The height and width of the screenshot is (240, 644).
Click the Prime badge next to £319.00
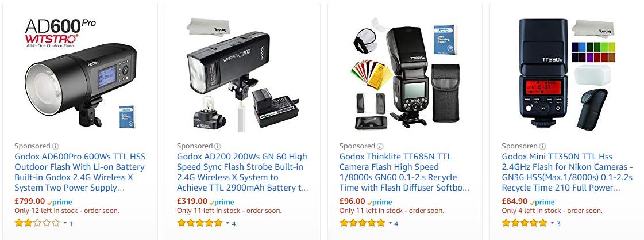coord(222,201)
